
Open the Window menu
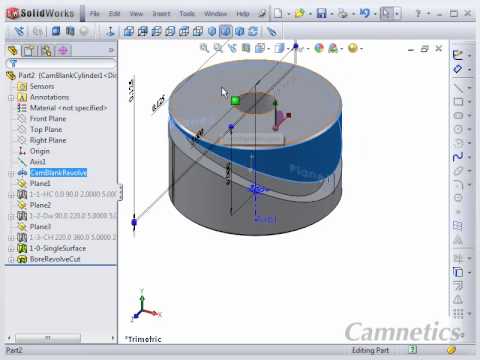click(x=215, y=14)
